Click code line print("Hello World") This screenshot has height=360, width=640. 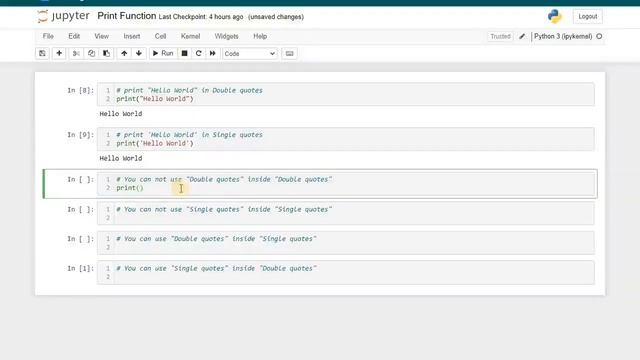pos(155,99)
